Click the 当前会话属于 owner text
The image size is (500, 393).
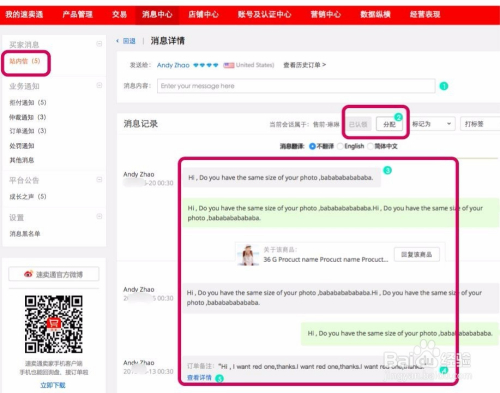[304, 124]
